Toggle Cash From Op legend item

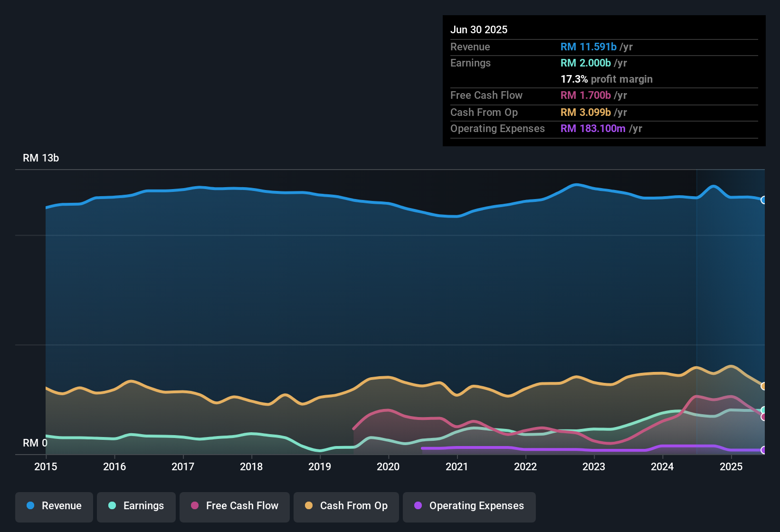(x=346, y=506)
